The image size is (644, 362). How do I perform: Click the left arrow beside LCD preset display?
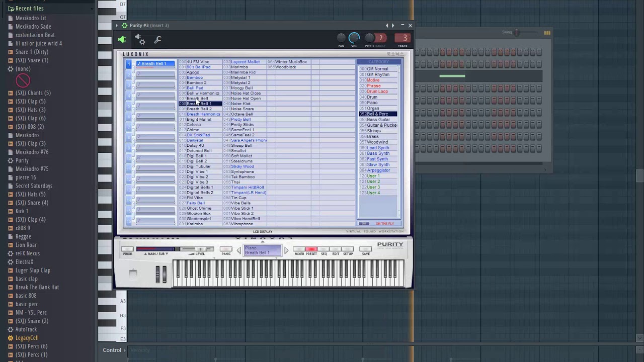point(238,250)
